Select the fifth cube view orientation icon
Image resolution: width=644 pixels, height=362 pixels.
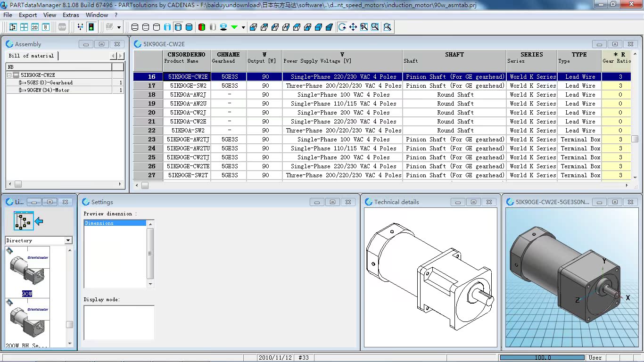297,27
